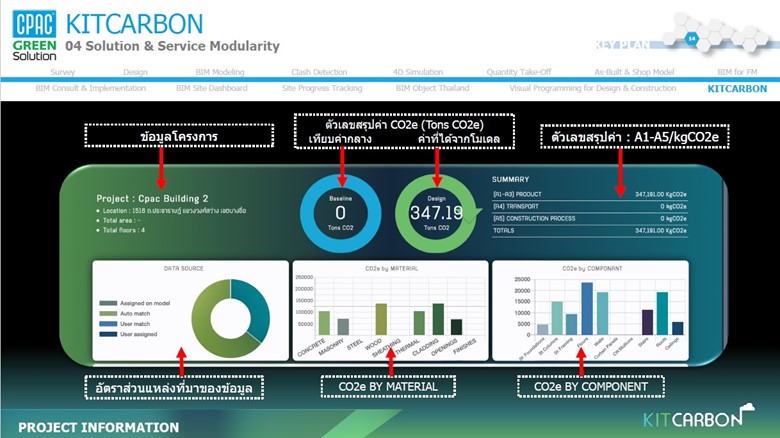The width and height of the screenshot is (780, 438).
Task: Click the TOTALS summary row label
Action: 503,230
